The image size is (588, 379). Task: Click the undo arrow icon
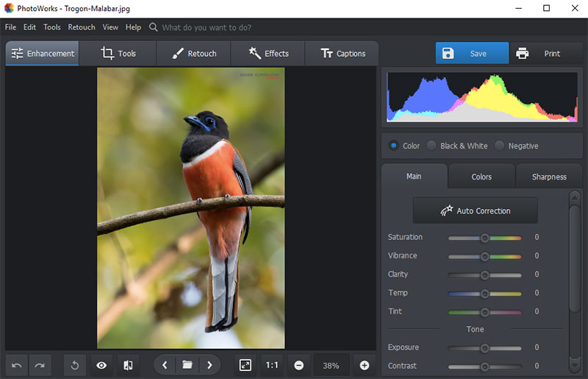17,365
